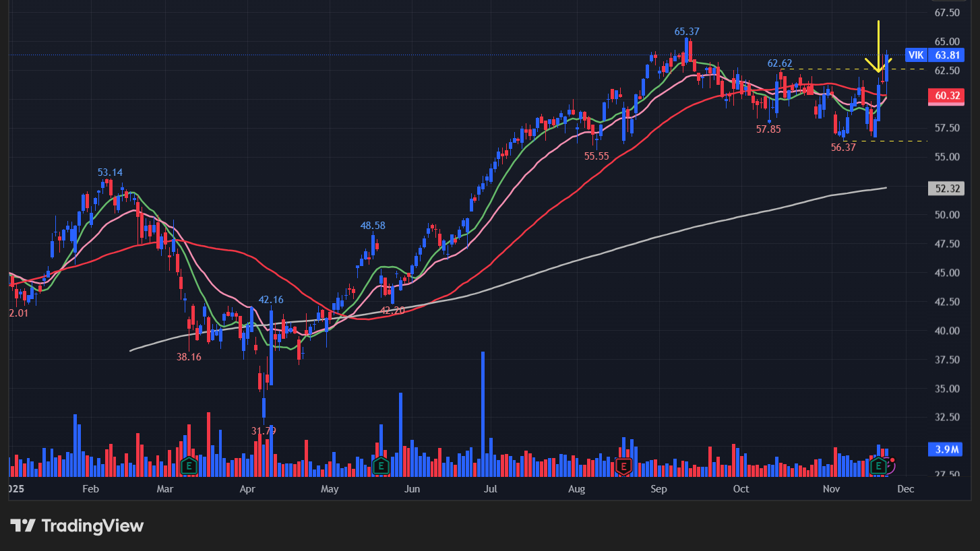980x551 pixels.
Task: Click the VIK symbol price tag
Action: [x=915, y=55]
